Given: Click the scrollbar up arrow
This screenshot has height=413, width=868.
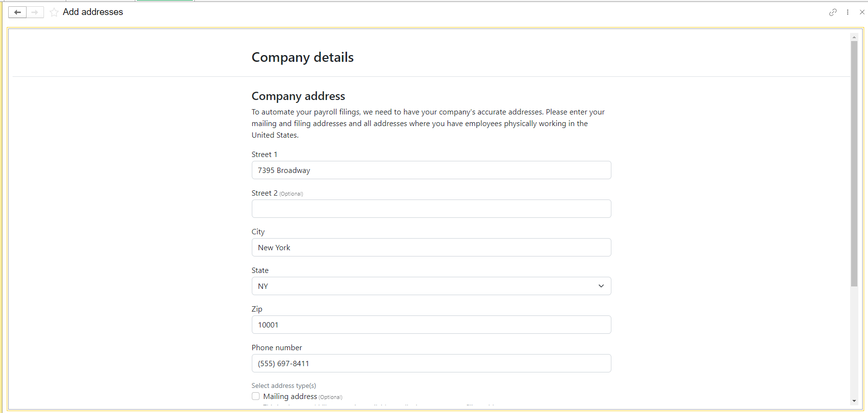Looking at the screenshot, I should pyautogui.click(x=854, y=37).
